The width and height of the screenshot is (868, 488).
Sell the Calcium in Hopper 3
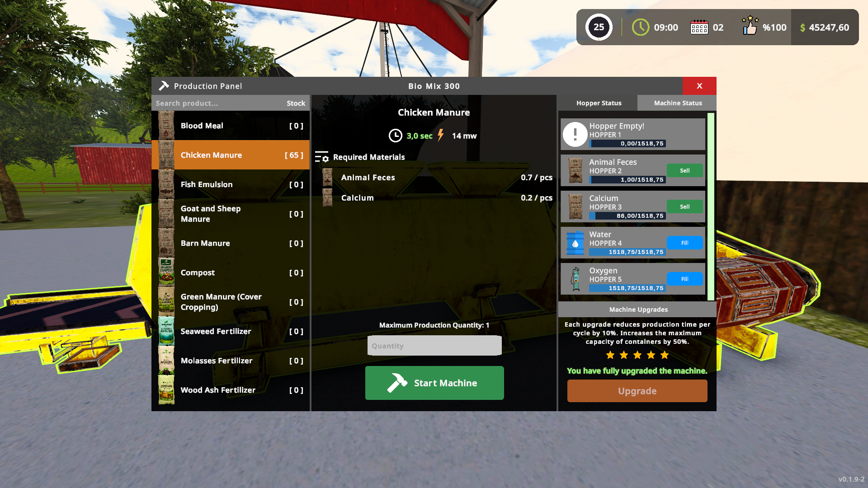coord(684,206)
